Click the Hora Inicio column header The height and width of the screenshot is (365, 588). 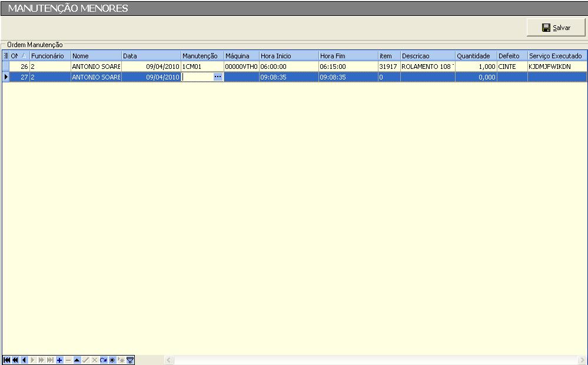[x=288, y=56]
